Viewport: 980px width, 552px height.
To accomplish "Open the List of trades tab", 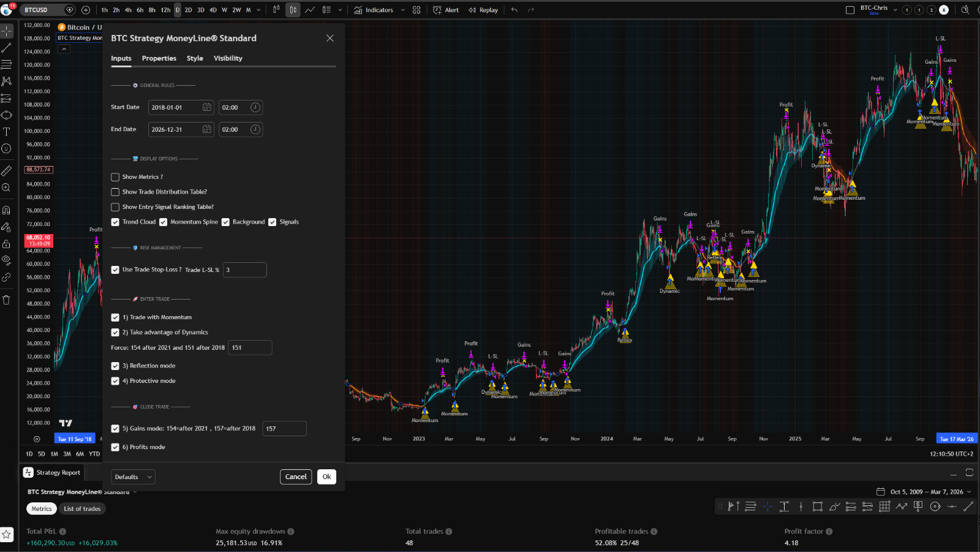I will (x=82, y=509).
